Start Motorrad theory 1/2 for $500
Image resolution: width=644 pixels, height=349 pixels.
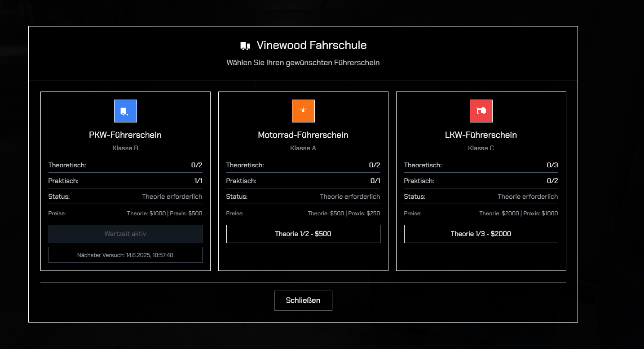pos(303,234)
